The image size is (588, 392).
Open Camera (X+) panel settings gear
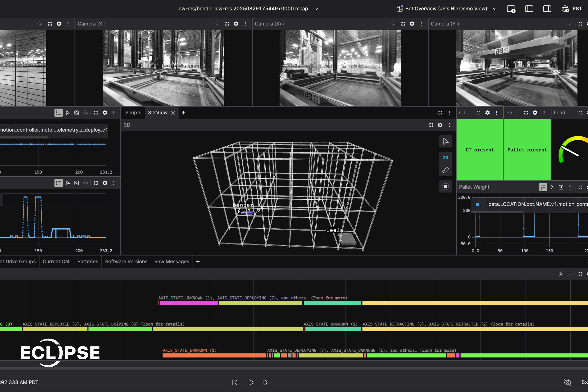point(412,24)
